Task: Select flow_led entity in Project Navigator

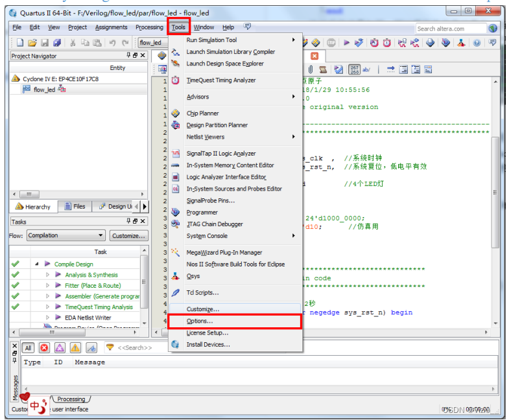Action: (45, 89)
